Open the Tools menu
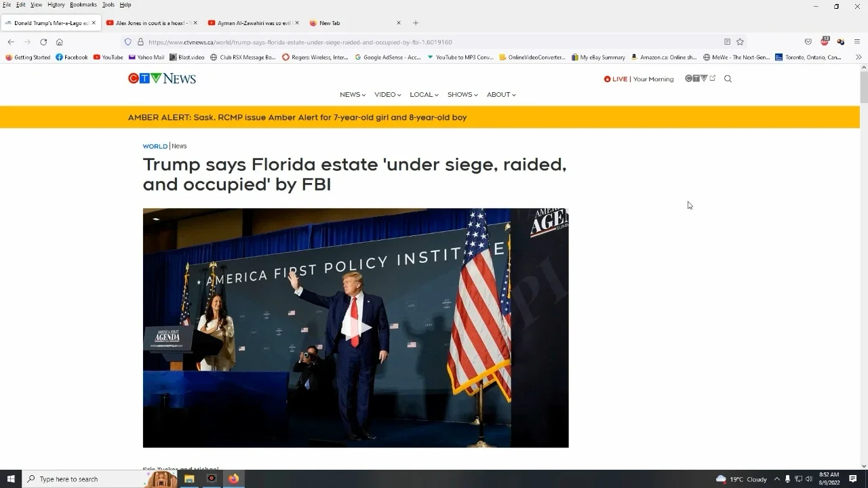This screenshot has width=868, height=488. (x=108, y=5)
